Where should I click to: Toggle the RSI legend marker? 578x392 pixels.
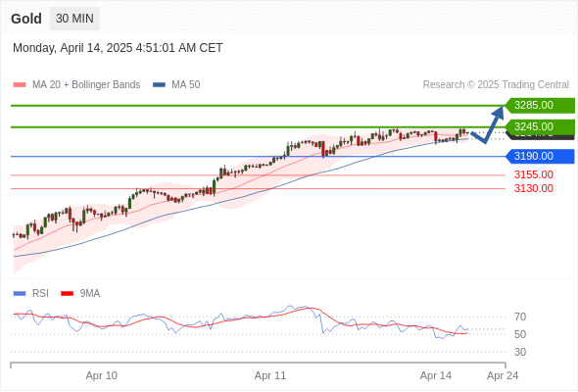20,294
